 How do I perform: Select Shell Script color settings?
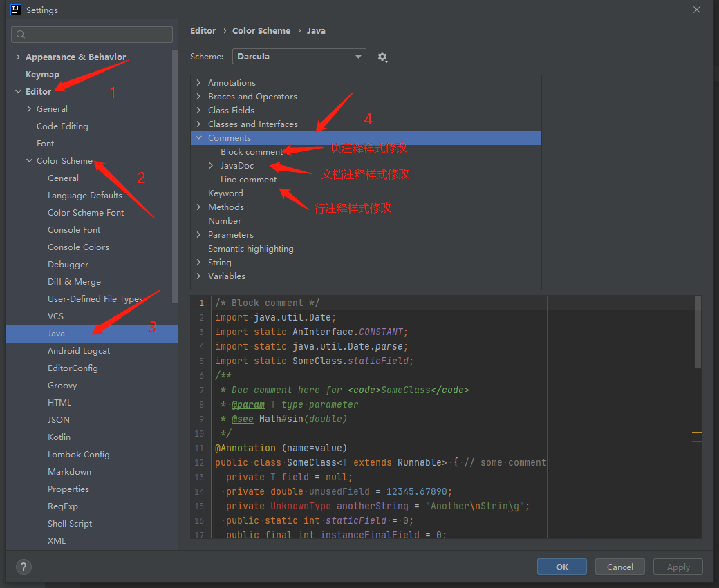(x=70, y=523)
